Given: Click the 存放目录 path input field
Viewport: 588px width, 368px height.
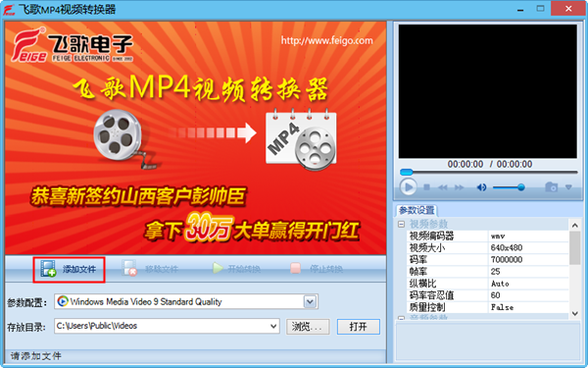Looking at the screenshot, I should tap(162, 326).
